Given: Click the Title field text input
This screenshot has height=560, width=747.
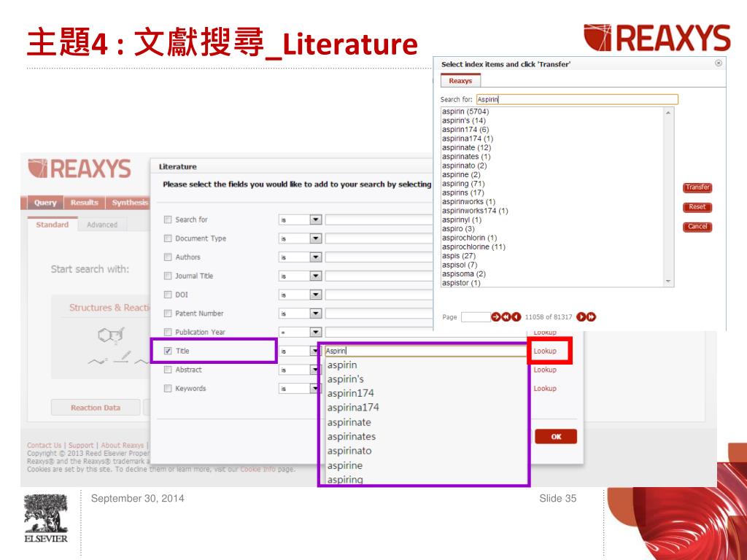Looking at the screenshot, I should (425, 351).
